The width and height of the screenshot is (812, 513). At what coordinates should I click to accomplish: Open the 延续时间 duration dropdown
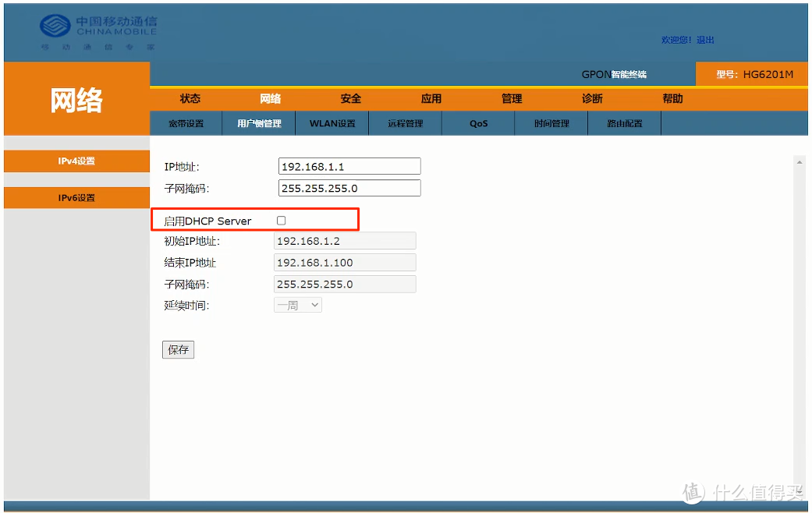(297, 305)
